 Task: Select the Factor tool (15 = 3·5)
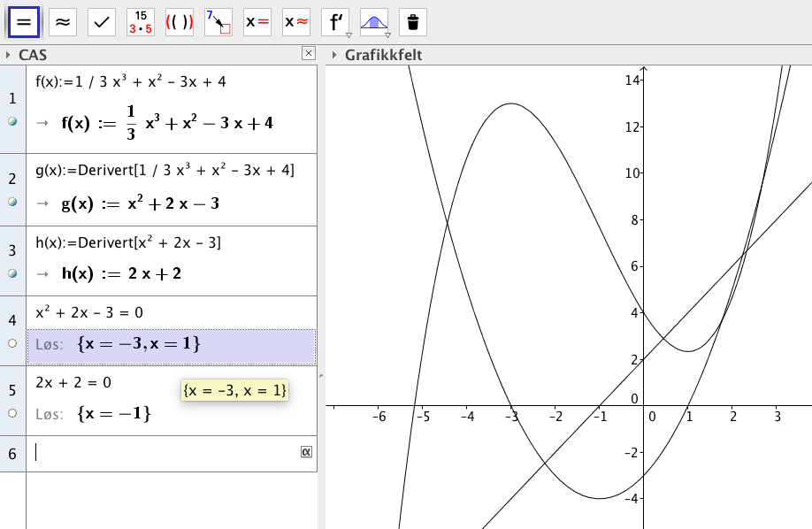click(141, 22)
